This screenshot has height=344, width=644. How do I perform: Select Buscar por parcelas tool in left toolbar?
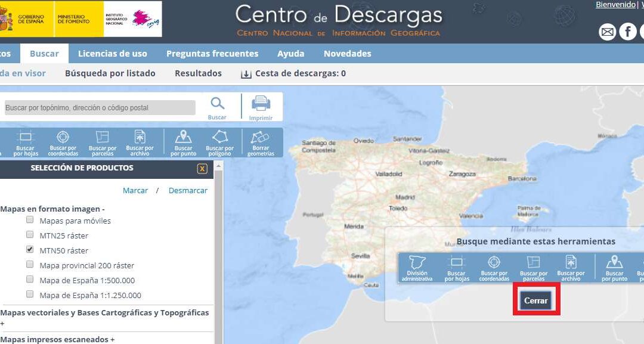coord(103,143)
